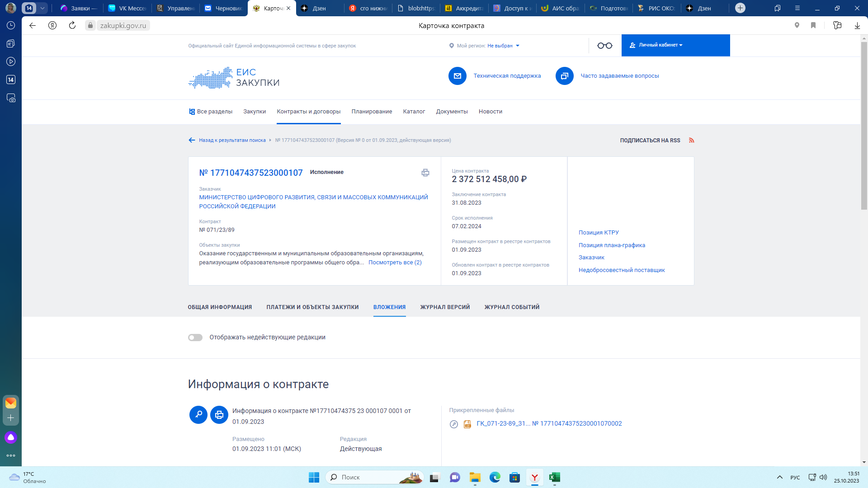
Task: Click the RSS feed icon
Action: pyautogui.click(x=691, y=141)
